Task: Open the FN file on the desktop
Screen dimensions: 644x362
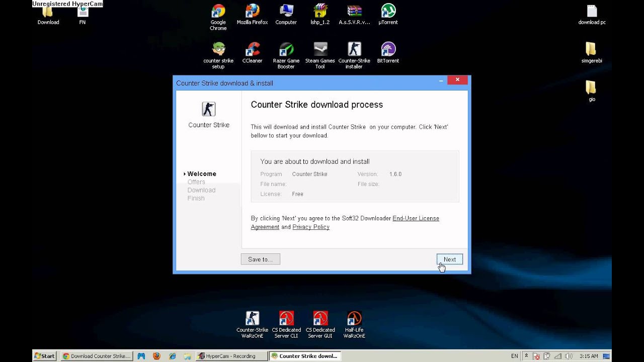Action: click(x=83, y=16)
